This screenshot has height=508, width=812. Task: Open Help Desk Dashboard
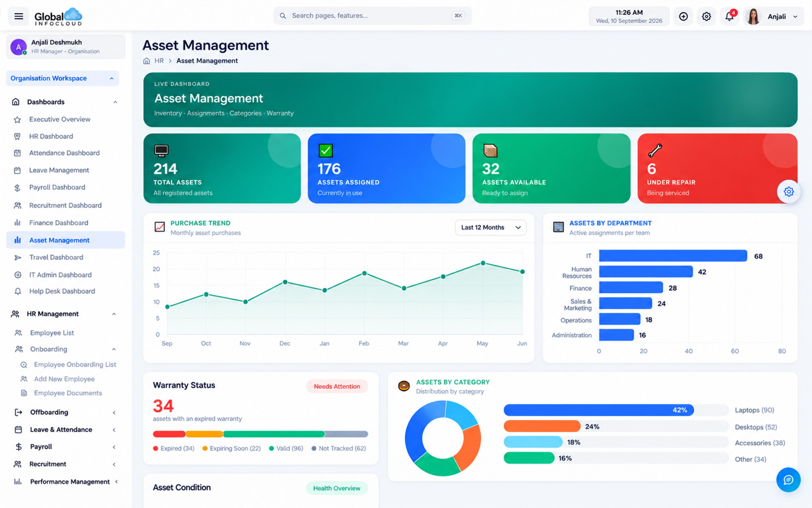62,291
